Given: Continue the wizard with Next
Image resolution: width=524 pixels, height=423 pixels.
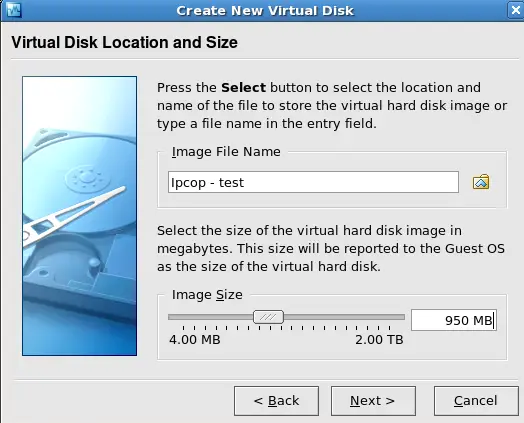Looking at the screenshot, I should pyautogui.click(x=373, y=401).
